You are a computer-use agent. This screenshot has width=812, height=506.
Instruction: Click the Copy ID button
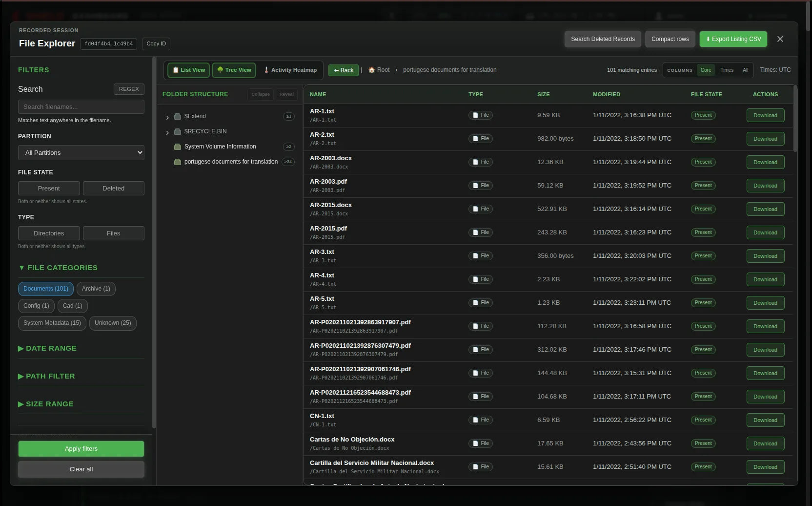[x=156, y=43]
